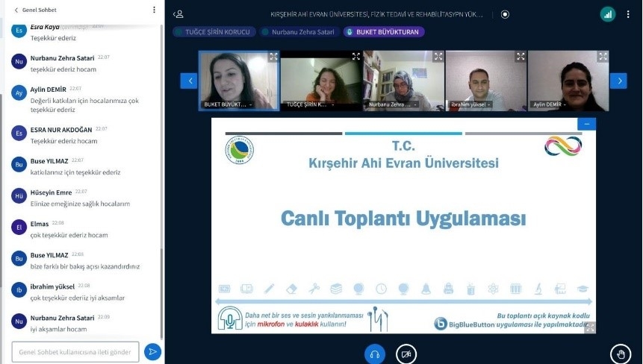This screenshot has height=364, width=643.
Task: Click Elmas avatar in chat
Action: pos(19,228)
